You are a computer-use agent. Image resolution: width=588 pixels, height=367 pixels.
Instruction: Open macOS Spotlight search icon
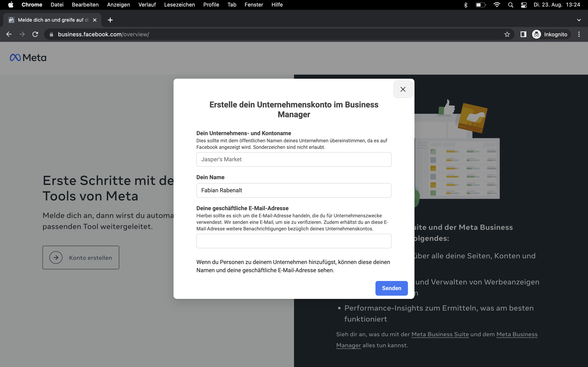pyautogui.click(x=510, y=5)
